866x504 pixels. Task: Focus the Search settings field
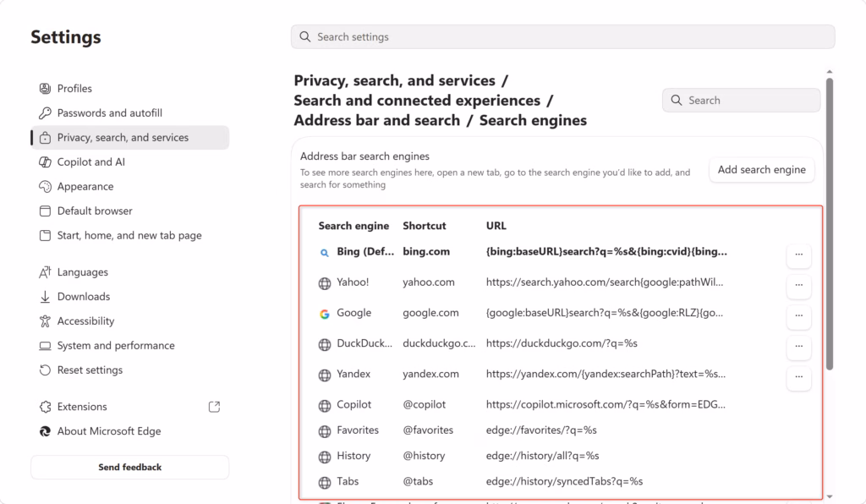click(562, 36)
